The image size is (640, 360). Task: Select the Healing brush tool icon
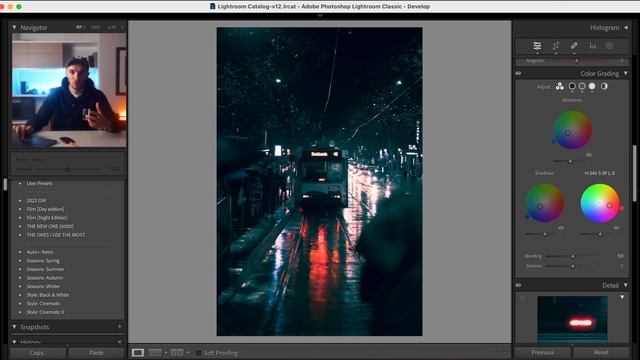coord(574,46)
